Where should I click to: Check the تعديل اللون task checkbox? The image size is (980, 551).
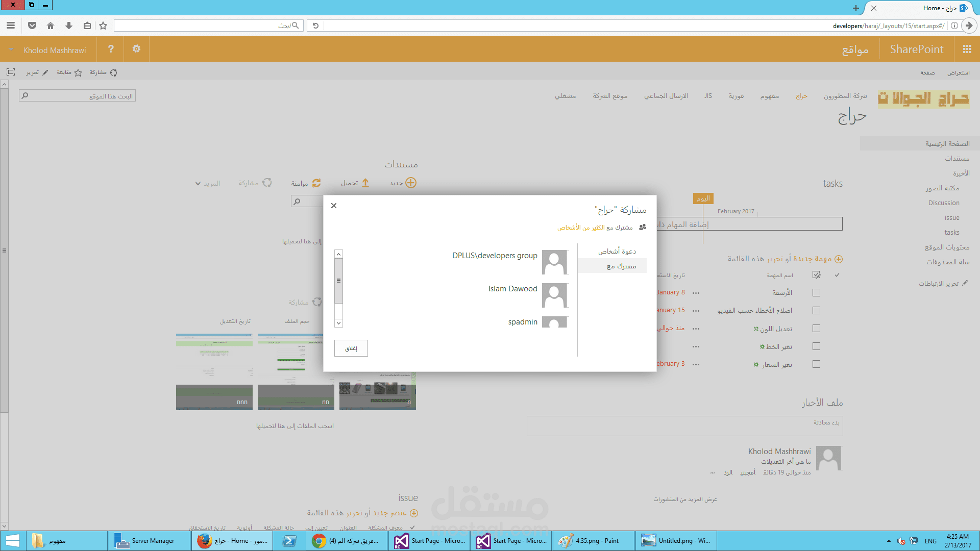coord(816,329)
